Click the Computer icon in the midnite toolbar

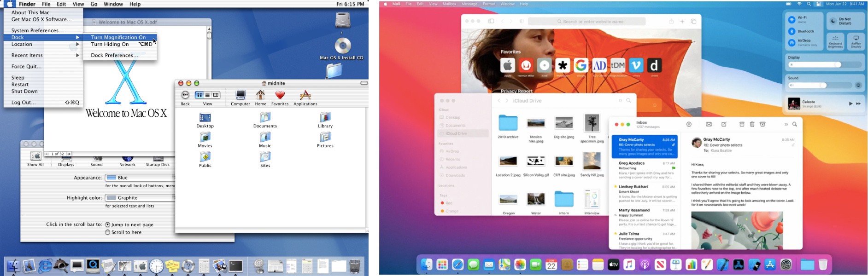[x=240, y=98]
